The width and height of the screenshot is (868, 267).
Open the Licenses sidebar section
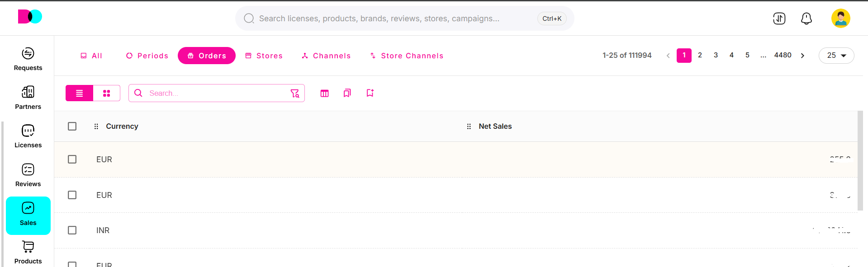tap(28, 136)
